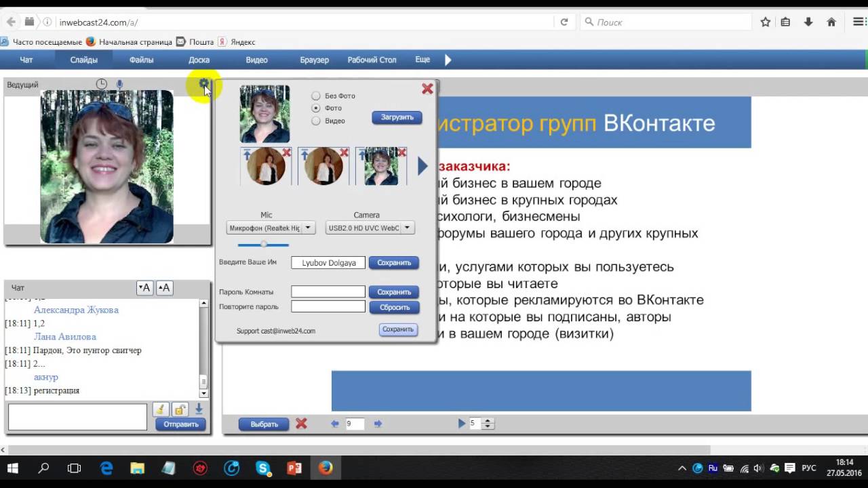The image size is (868, 488).
Task: Adjust the microphone volume slider
Action: tap(264, 245)
